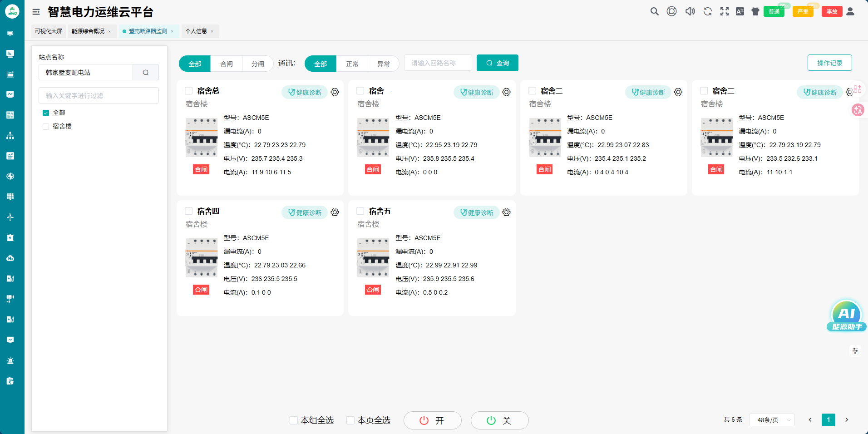Open the AI 能源助手 assistant
Image resolution: width=868 pixels, height=434 pixels.
846,316
